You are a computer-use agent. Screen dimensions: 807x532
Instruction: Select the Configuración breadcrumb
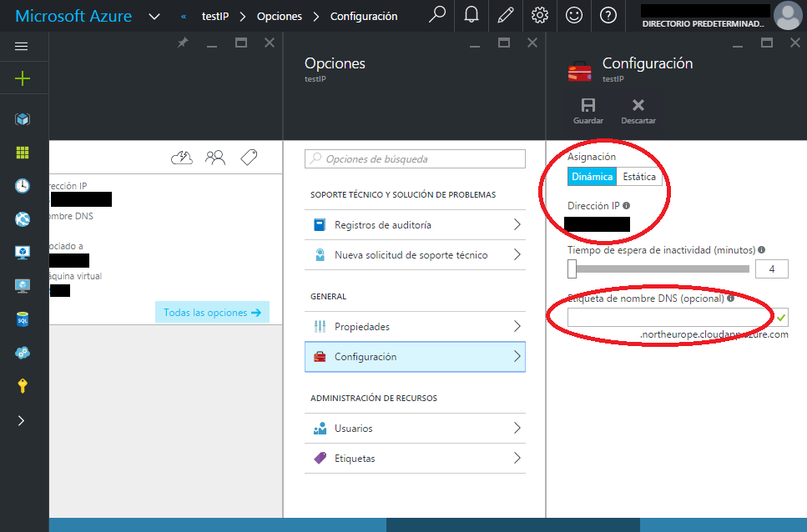(364, 17)
